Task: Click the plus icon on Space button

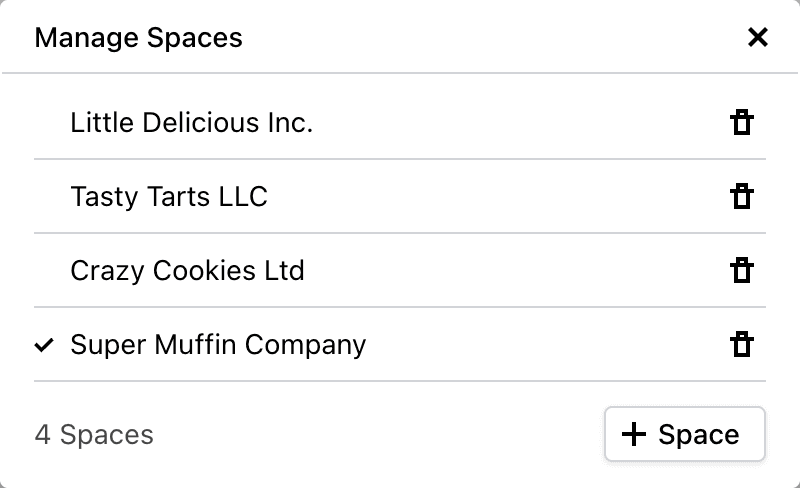Action: pos(634,435)
